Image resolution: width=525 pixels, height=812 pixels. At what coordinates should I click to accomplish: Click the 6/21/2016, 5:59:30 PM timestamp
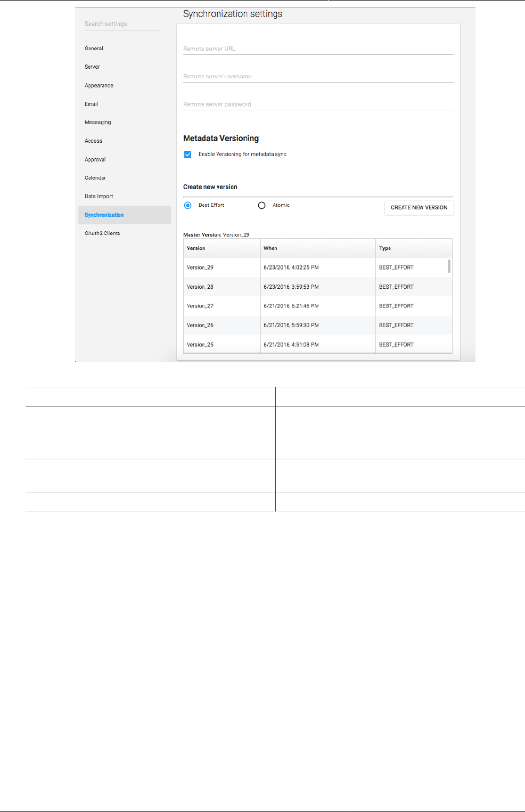(x=291, y=325)
